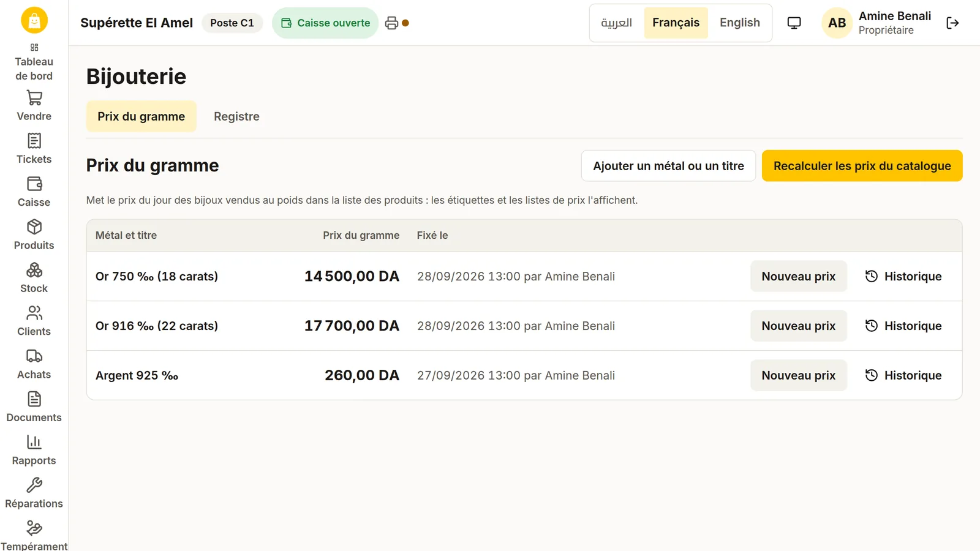Click the Poste C1 badge
980x551 pixels.
coord(232,23)
